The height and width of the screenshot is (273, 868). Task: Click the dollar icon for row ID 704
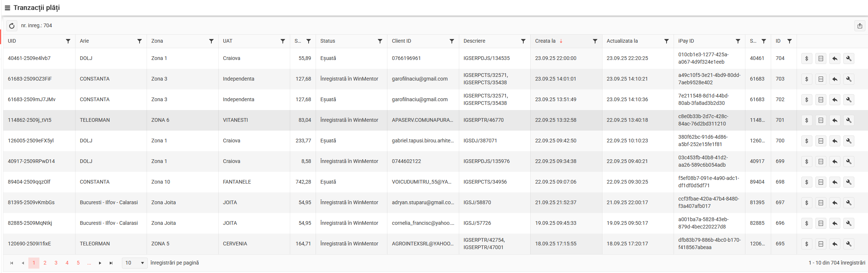point(806,58)
